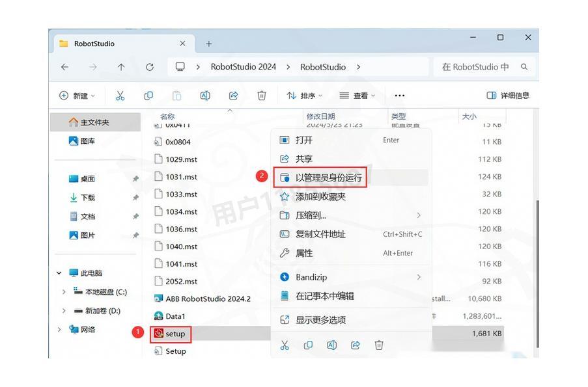
Task: Open the 新建 dropdown
Action: (x=77, y=96)
